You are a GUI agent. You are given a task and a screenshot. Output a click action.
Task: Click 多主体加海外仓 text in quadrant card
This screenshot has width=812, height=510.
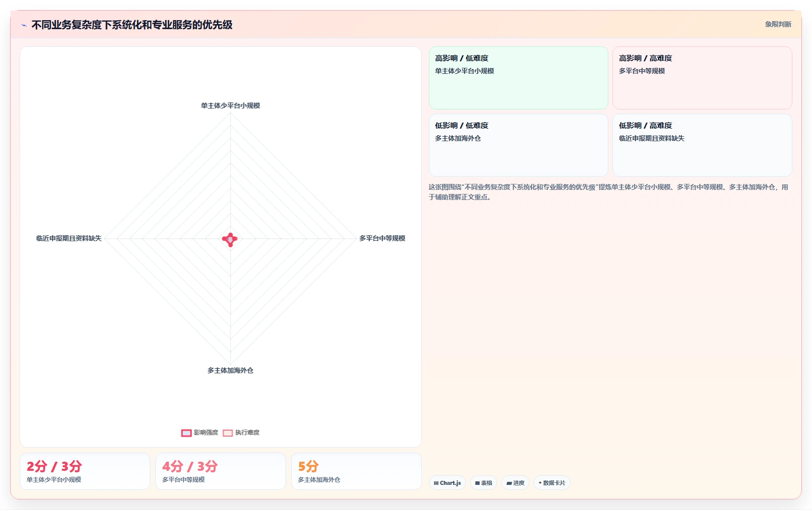pos(458,138)
